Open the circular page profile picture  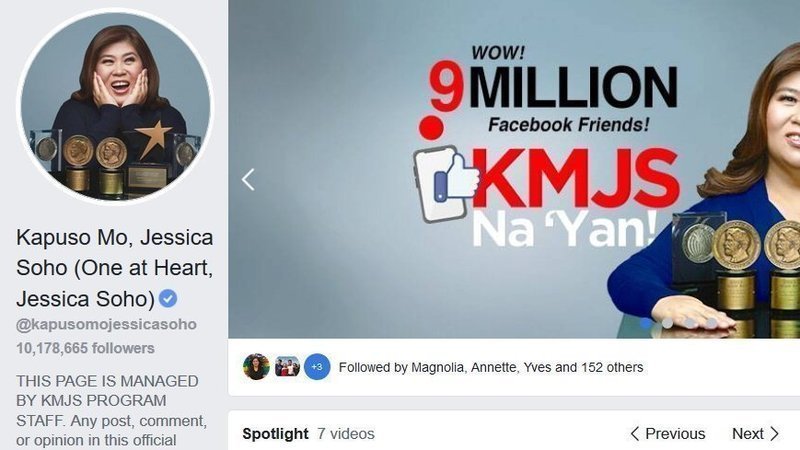tap(115, 106)
